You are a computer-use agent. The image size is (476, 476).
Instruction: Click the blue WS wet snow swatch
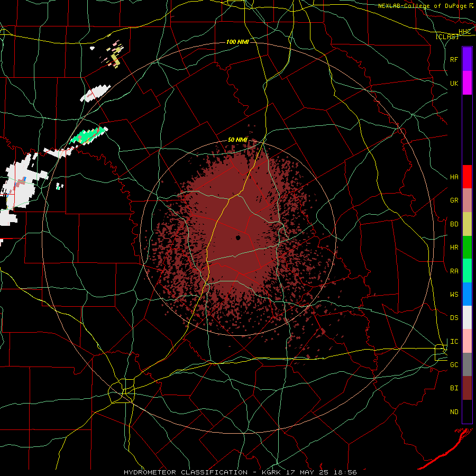coord(467,294)
